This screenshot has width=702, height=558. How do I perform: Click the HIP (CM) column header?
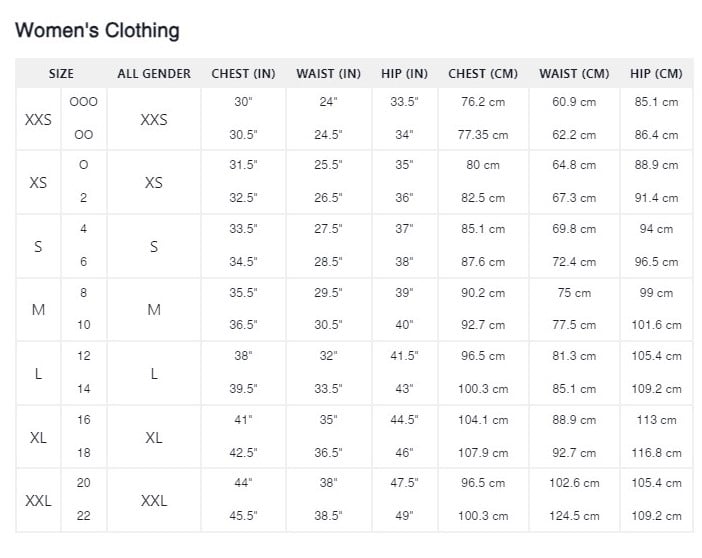pyautogui.click(x=656, y=73)
